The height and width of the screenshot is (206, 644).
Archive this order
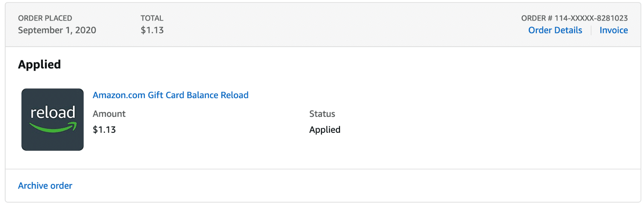pyautogui.click(x=45, y=186)
